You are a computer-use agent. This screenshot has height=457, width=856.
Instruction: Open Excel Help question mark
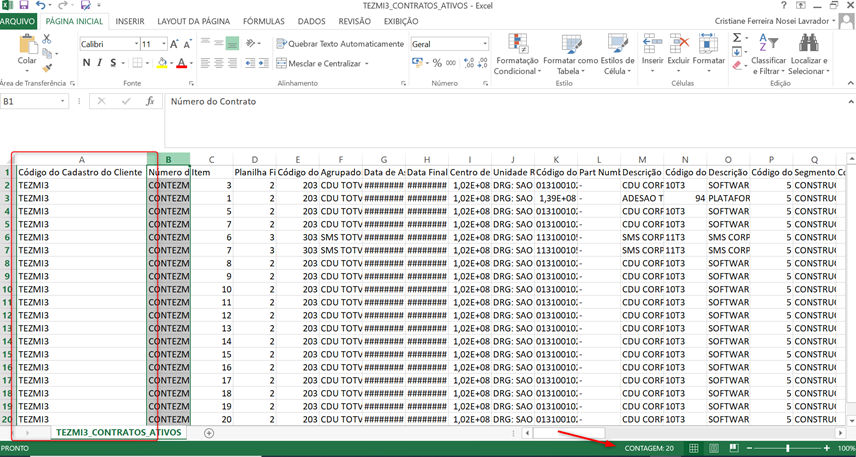(x=784, y=5)
